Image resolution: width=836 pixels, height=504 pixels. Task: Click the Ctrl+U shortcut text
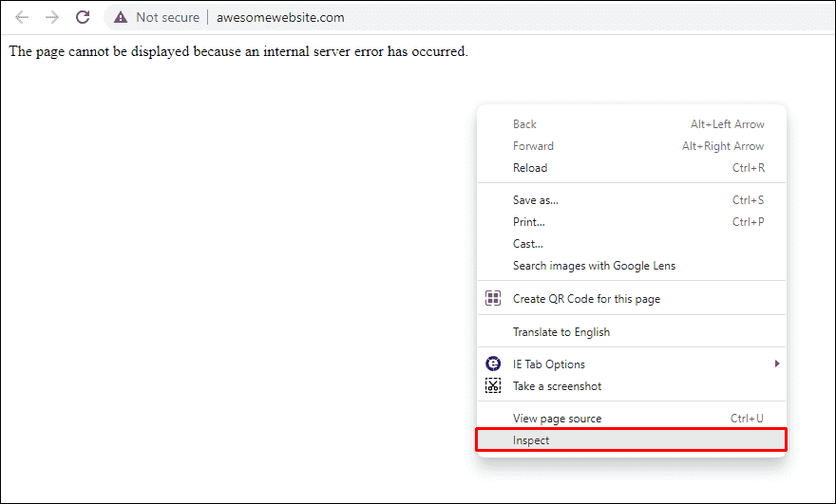pos(747,419)
